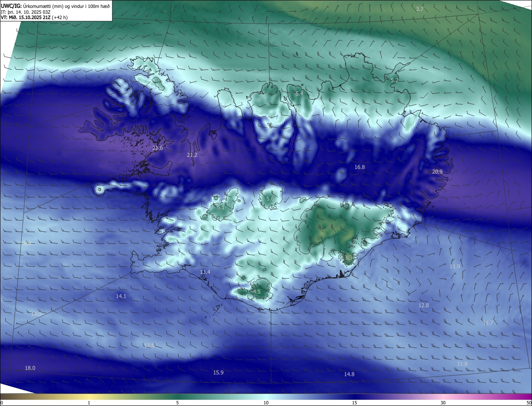
Task: Click the 11.3 value label
Action: pyautogui.click(x=36, y=314)
